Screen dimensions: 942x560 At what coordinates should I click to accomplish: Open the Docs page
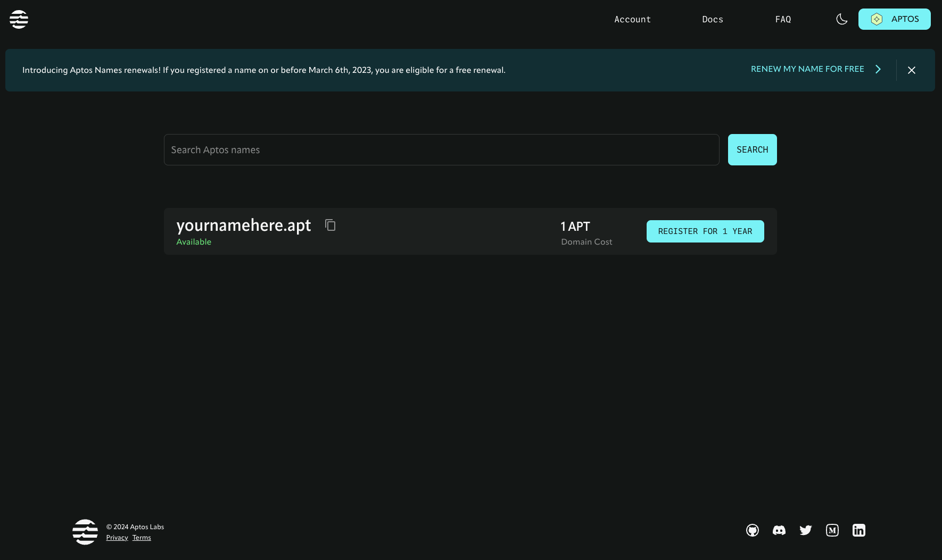(x=712, y=19)
